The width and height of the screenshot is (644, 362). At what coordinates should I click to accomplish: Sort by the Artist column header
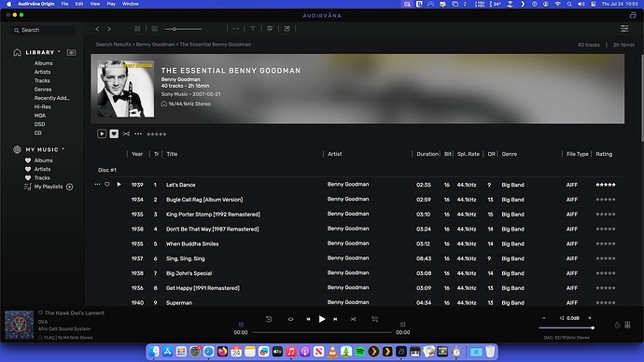coord(335,154)
